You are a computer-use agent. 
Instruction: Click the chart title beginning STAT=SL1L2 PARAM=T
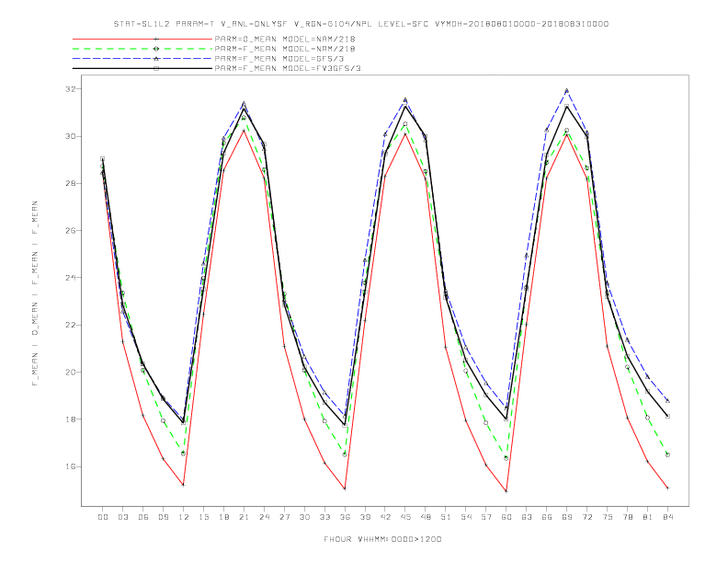tap(360, 24)
